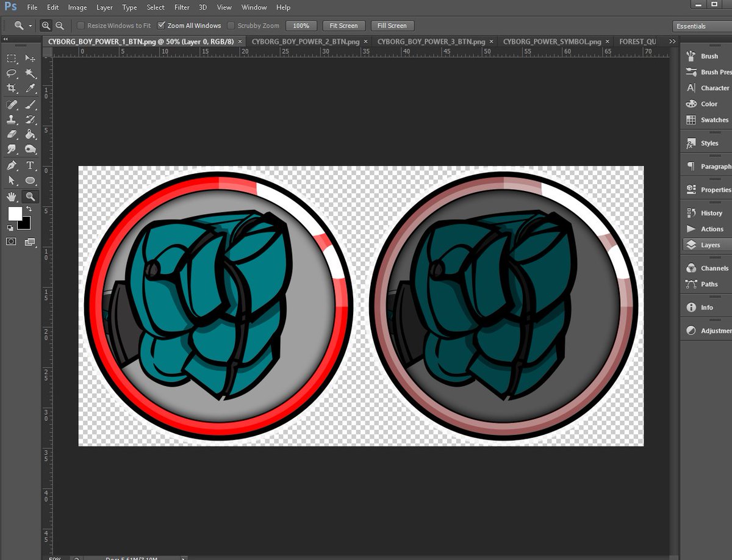Switch to CYBORG_POWER_SYMBOL.png tab
Viewport: 732px width, 560px height.
coord(552,41)
